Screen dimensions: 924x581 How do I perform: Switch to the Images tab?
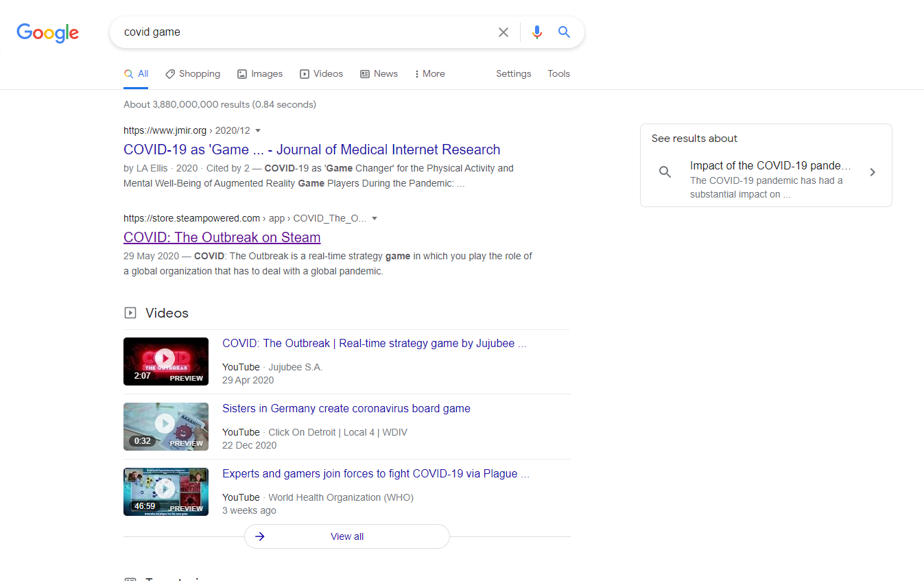[260, 74]
